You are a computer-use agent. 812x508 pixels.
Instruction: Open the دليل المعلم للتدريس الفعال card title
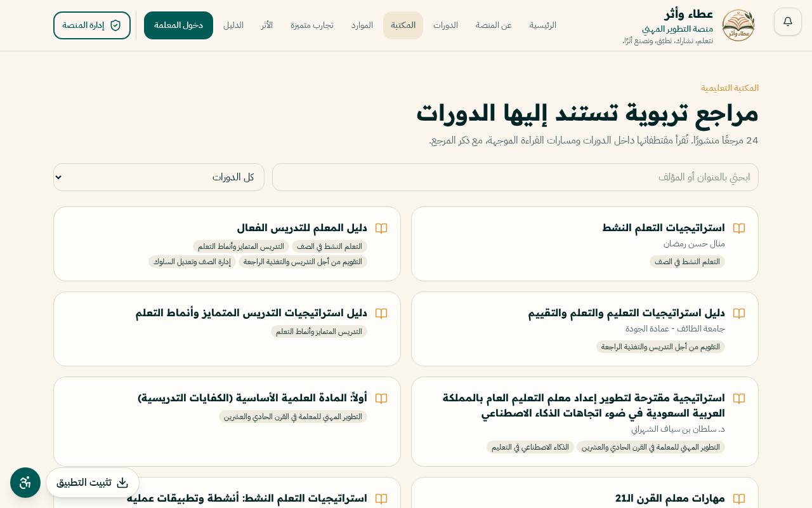click(x=302, y=228)
